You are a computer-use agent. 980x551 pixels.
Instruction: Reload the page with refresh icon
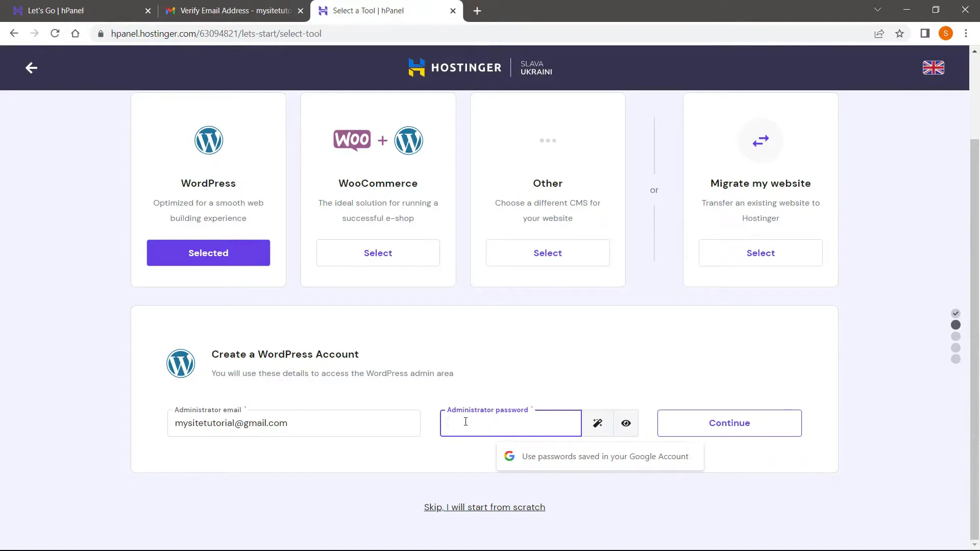point(55,34)
